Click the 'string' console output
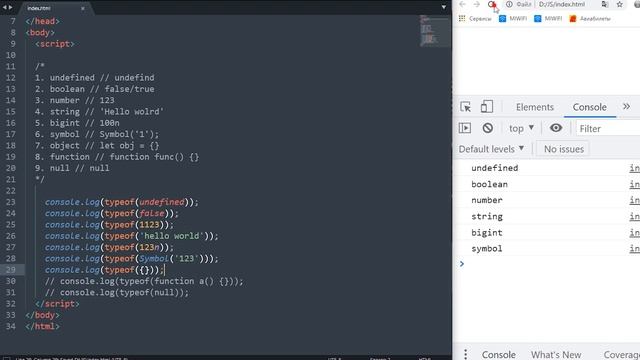640x360 pixels. pyautogui.click(x=487, y=216)
